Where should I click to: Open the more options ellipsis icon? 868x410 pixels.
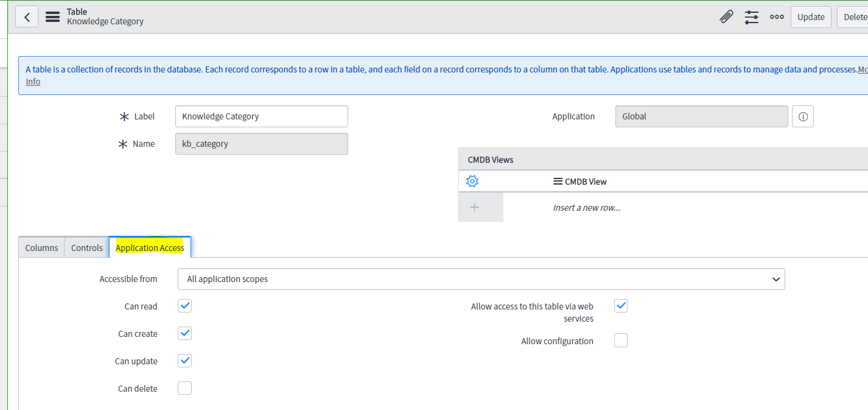(x=777, y=16)
